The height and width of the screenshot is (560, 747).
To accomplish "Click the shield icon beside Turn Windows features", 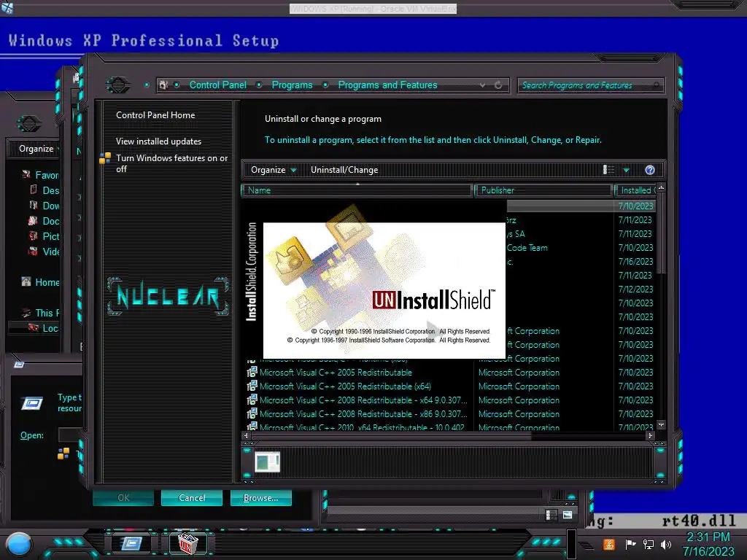I will tap(105, 158).
